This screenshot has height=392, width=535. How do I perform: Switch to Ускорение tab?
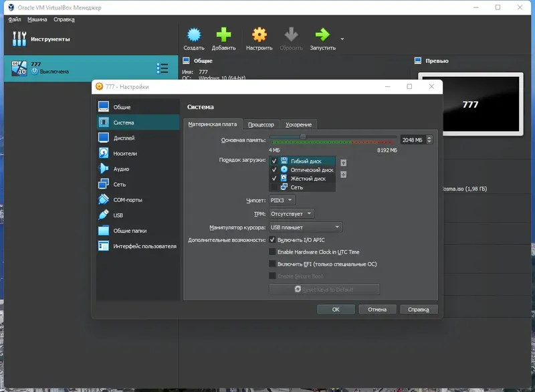298,124
